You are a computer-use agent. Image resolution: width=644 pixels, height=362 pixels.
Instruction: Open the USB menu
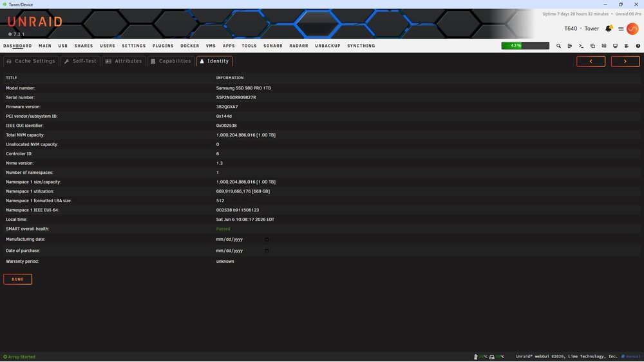tap(63, 46)
